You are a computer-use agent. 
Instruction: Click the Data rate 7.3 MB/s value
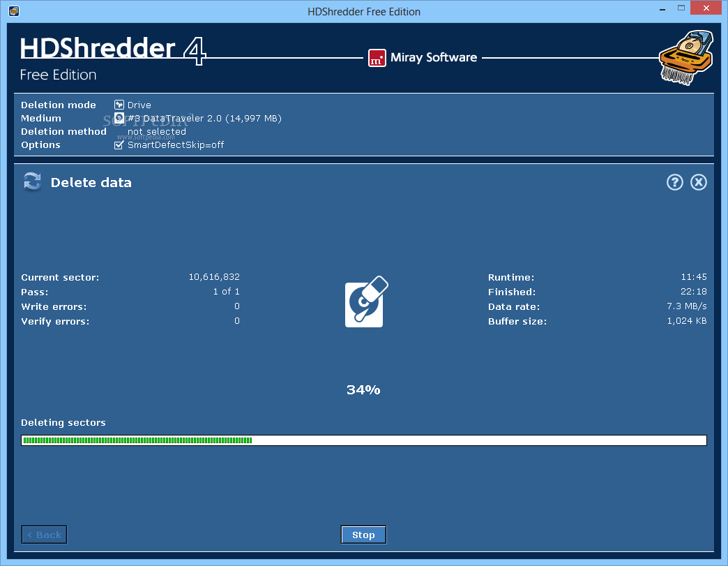(687, 306)
